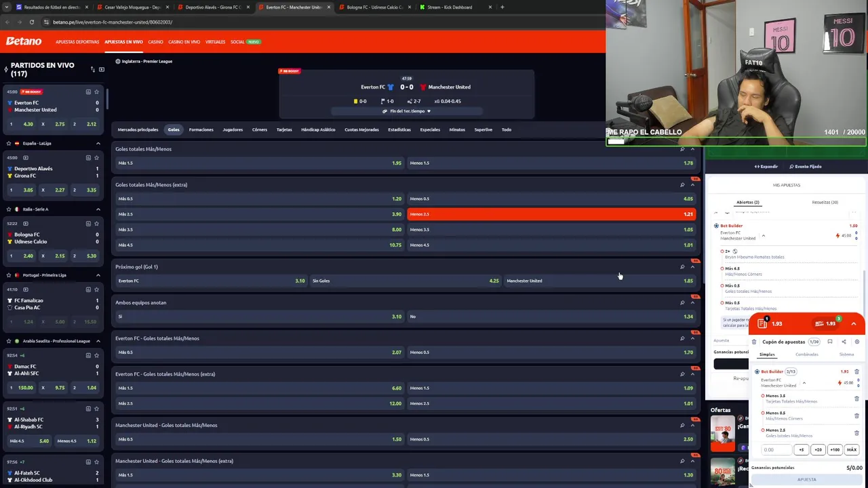868x488 pixels.
Task: Favorite the Damac FC match with the star
Action: [96, 355]
